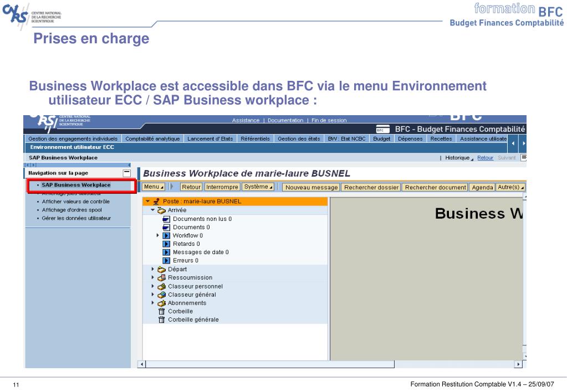This screenshot has height=392, width=567.
Task: Open Afficher valeurs de contrôle
Action: coord(75,202)
